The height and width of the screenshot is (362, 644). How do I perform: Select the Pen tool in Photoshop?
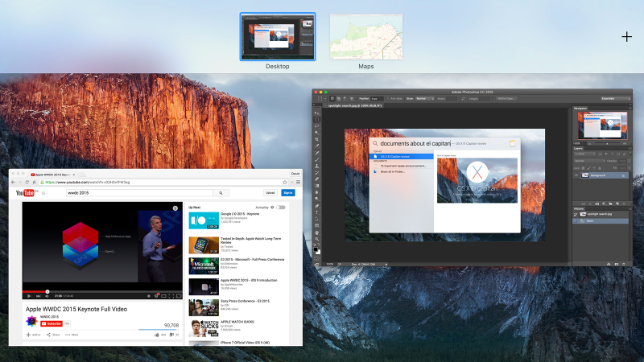click(x=316, y=206)
